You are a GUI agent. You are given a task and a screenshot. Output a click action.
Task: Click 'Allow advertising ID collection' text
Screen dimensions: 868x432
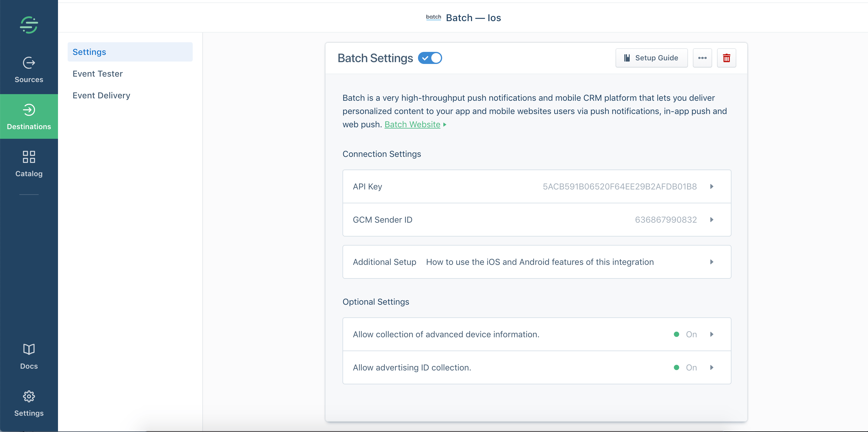tap(412, 367)
